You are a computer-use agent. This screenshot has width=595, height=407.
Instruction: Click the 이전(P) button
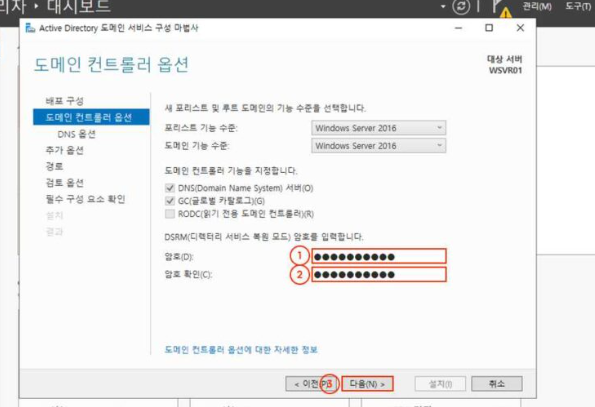pyautogui.click(x=311, y=384)
